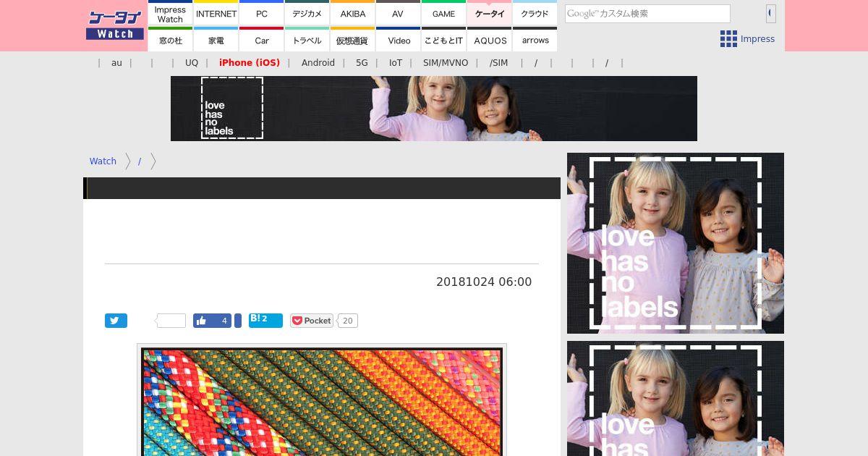This screenshot has width=868, height=456.
Task: Click the Pocket save count 20
Action: pyautogui.click(x=347, y=321)
